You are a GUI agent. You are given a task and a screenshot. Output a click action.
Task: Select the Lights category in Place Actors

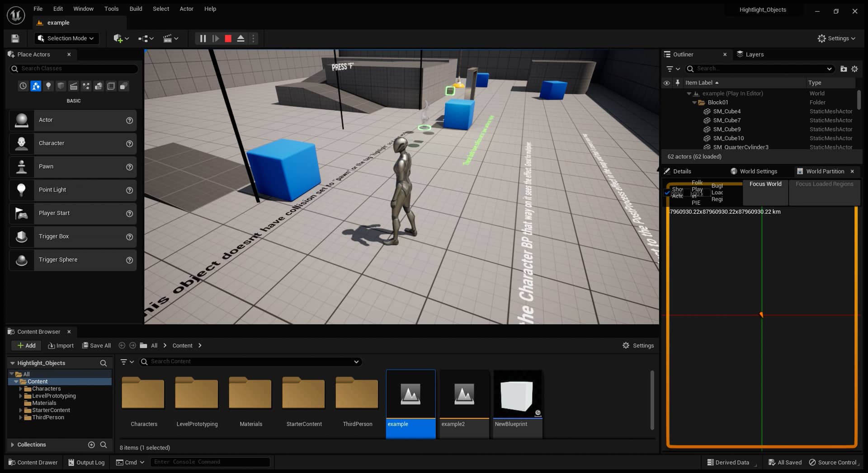coord(48,86)
